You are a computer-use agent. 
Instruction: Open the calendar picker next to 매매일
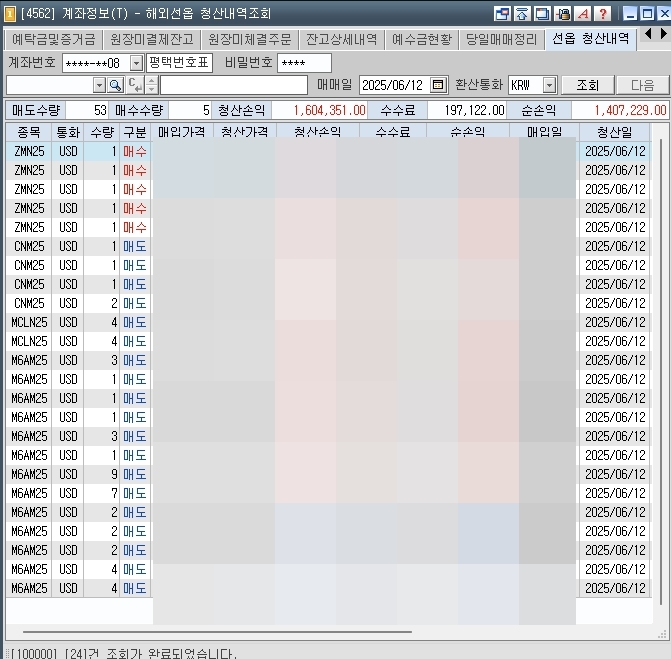click(x=438, y=85)
